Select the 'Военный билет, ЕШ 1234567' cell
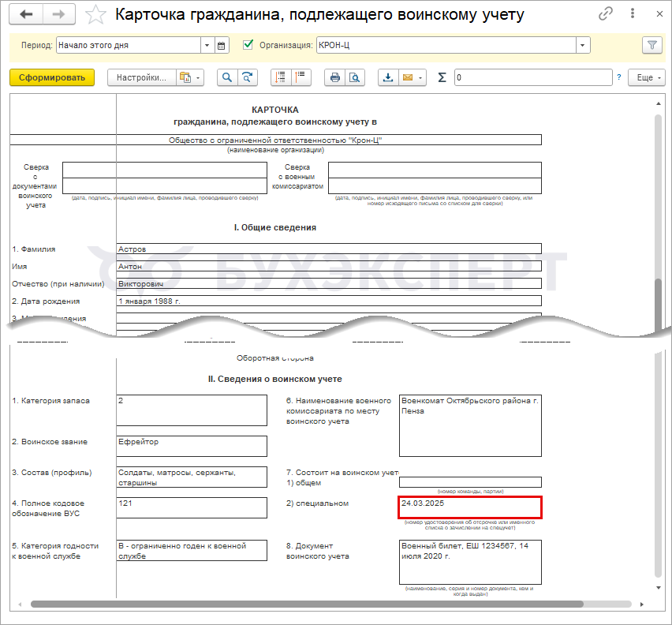The width and height of the screenshot is (672, 625). point(470,562)
